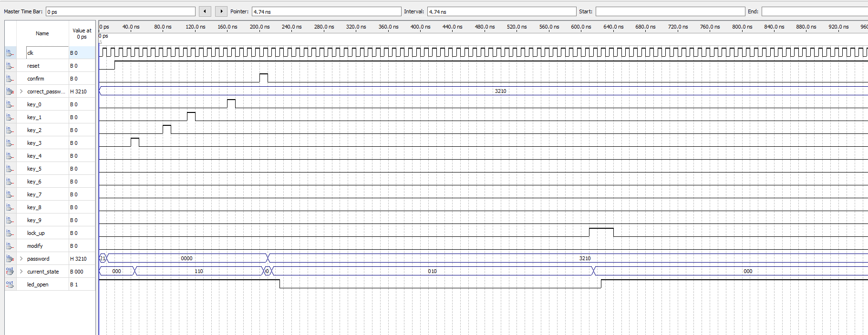The width and height of the screenshot is (868, 335).
Task: Move the time bar forward with the right arrow
Action: (x=221, y=11)
